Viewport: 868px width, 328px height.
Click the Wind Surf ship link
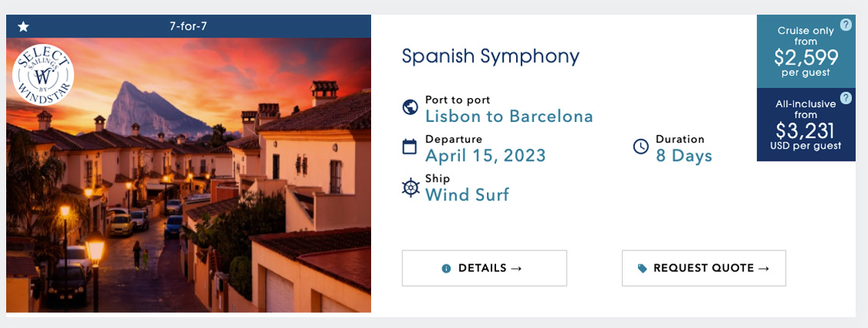click(x=467, y=195)
